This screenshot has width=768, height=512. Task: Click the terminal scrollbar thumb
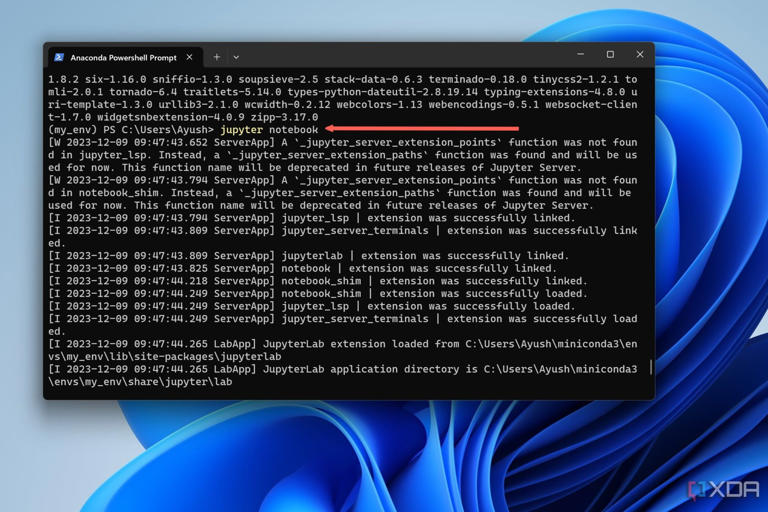coord(651,367)
